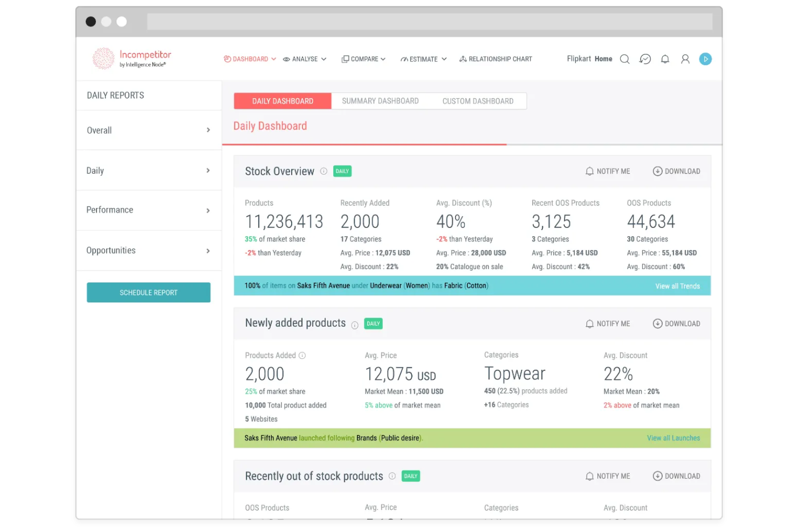798x532 pixels.
Task: Click the green Daily badge near Stock Overview
Action: 342,171
